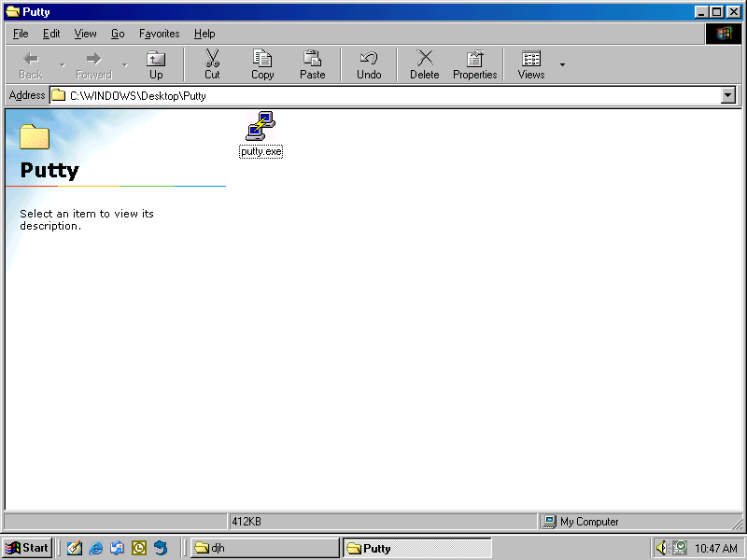Click the large folder icon in the left pane
This screenshot has height=560, width=747.
[x=35, y=136]
